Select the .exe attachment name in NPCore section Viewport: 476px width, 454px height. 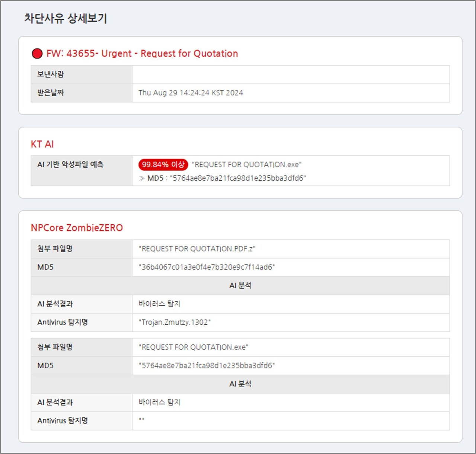(193, 347)
